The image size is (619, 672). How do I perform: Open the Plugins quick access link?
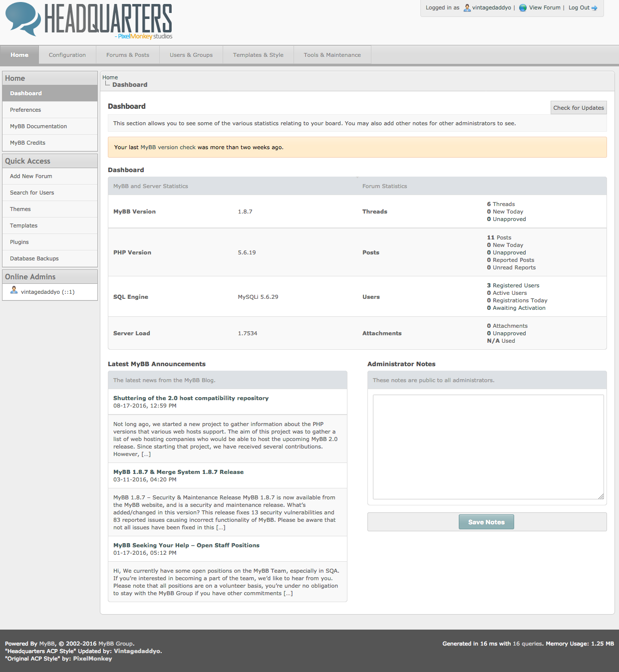click(19, 242)
